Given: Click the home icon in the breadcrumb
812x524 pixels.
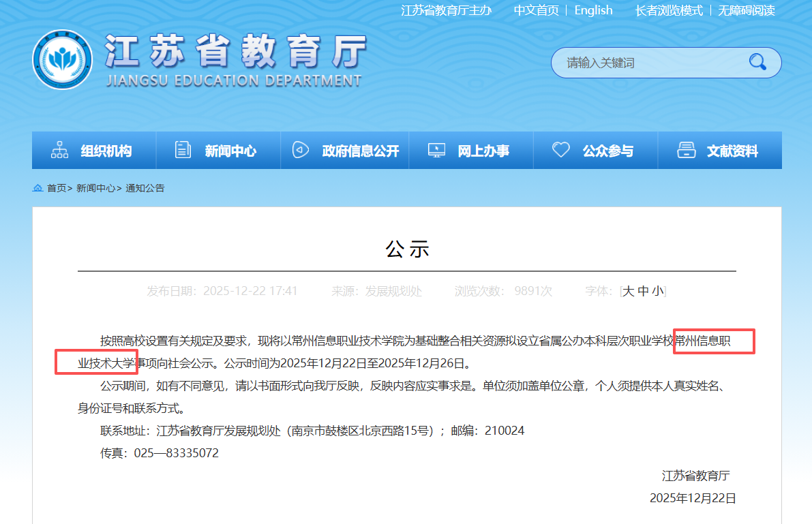Looking at the screenshot, I should tap(37, 187).
